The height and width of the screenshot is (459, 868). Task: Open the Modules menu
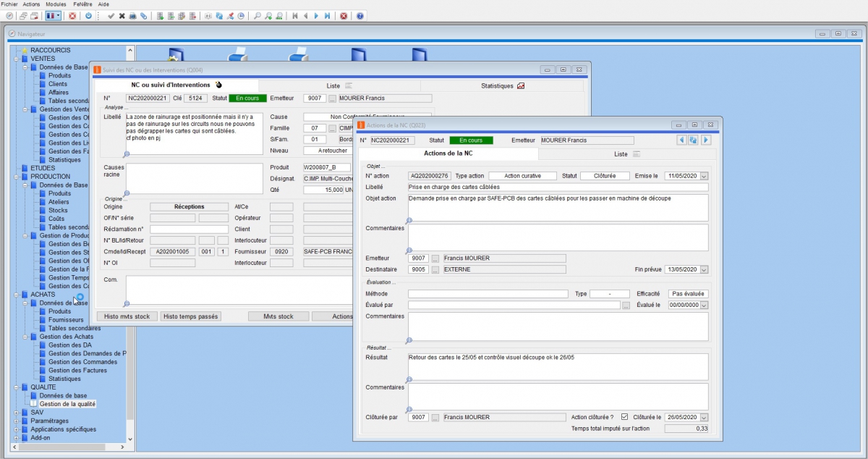click(x=55, y=4)
